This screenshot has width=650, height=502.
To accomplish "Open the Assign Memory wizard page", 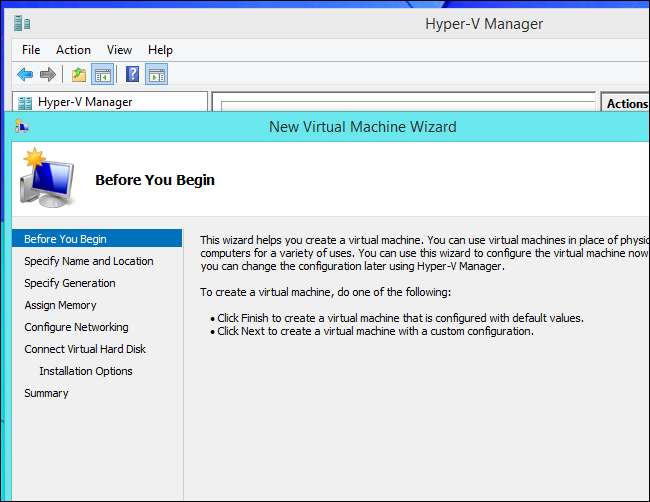I will pos(60,305).
